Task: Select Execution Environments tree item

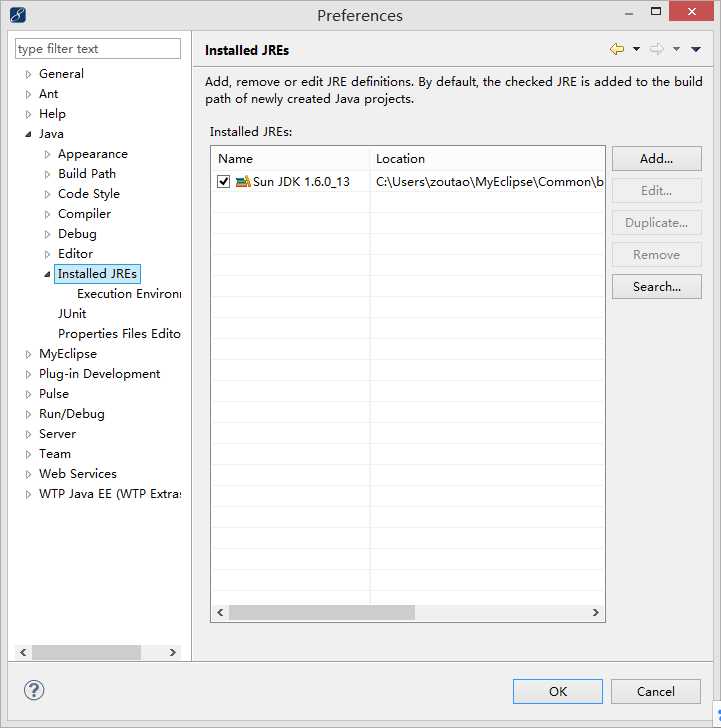Action: click(129, 294)
